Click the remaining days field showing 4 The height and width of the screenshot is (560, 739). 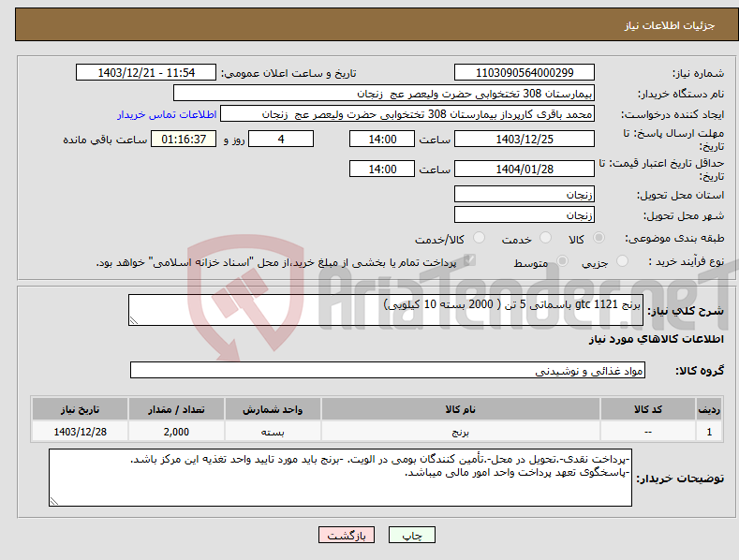(x=281, y=139)
